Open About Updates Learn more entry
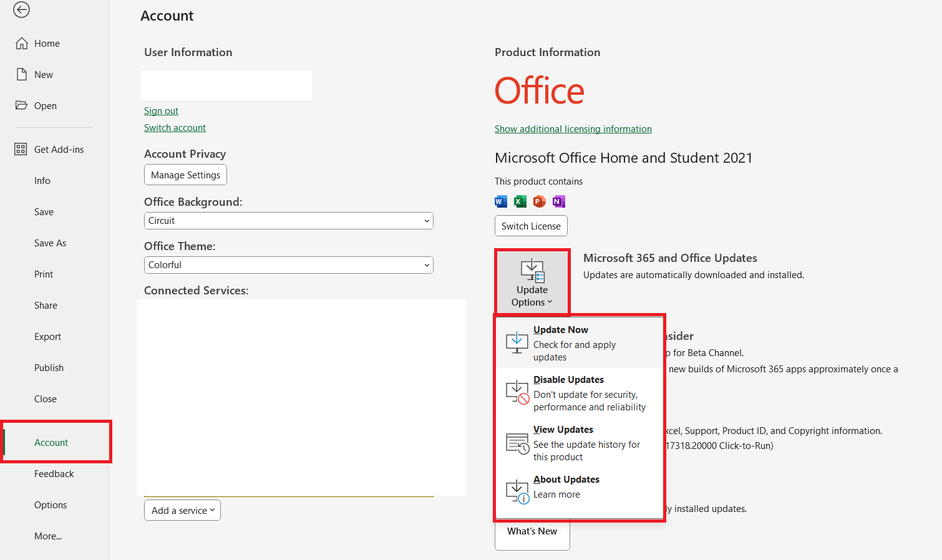 [x=580, y=491]
